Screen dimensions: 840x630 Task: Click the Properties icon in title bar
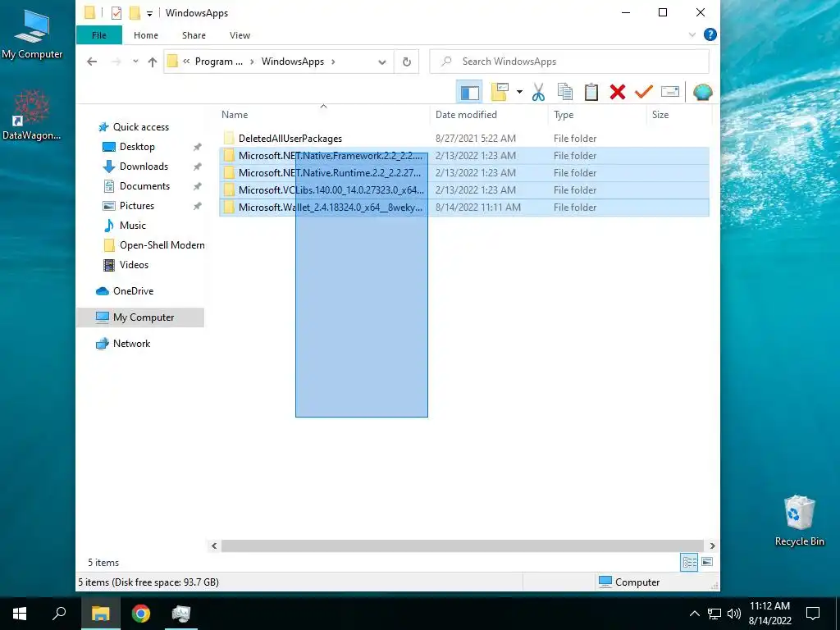(x=116, y=13)
